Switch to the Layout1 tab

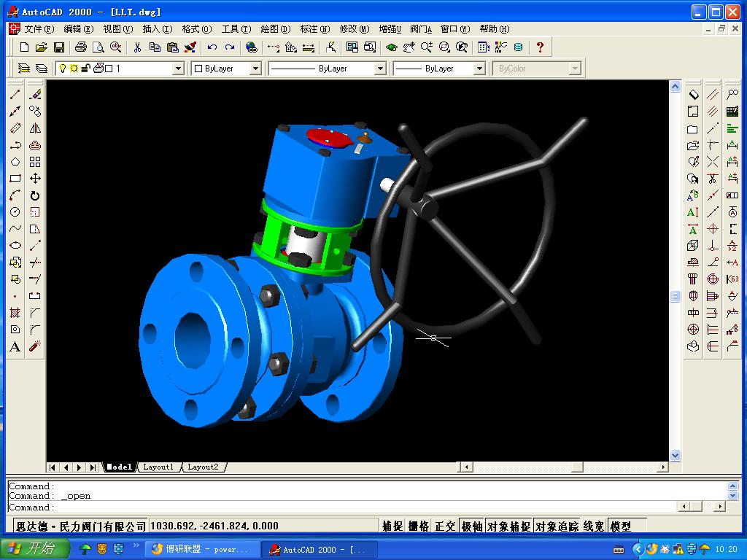click(158, 467)
